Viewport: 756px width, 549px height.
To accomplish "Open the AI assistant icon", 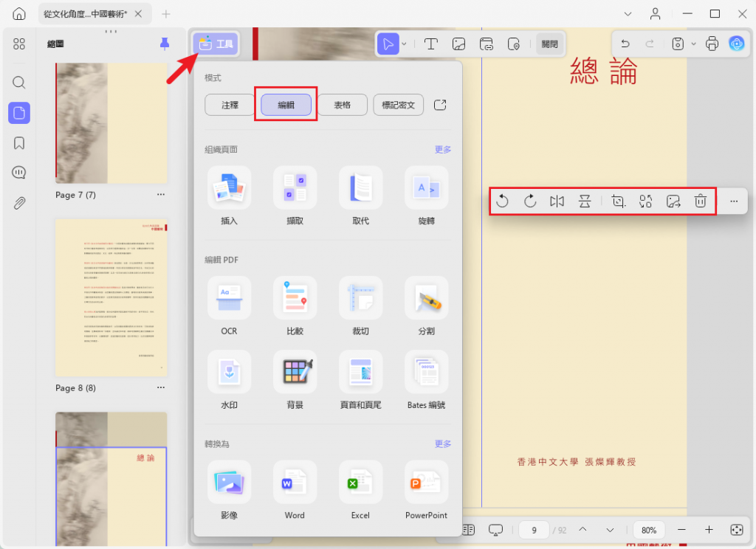I will pyautogui.click(x=736, y=44).
